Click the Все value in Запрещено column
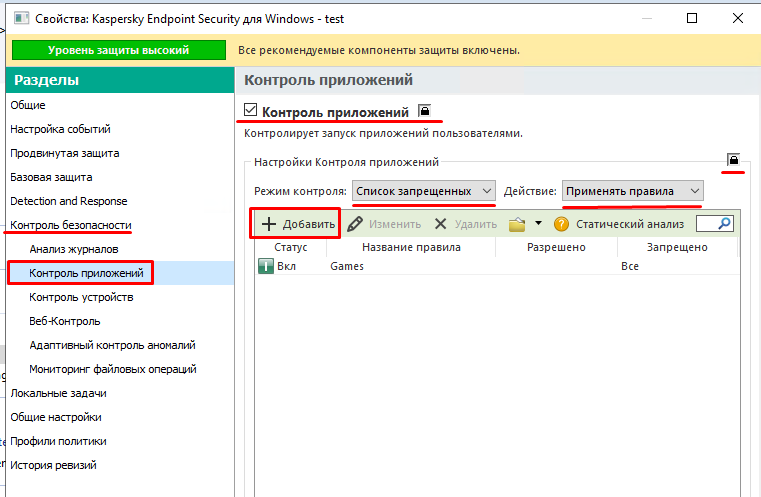This screenshot has height=497, width=761. point(630,266)
